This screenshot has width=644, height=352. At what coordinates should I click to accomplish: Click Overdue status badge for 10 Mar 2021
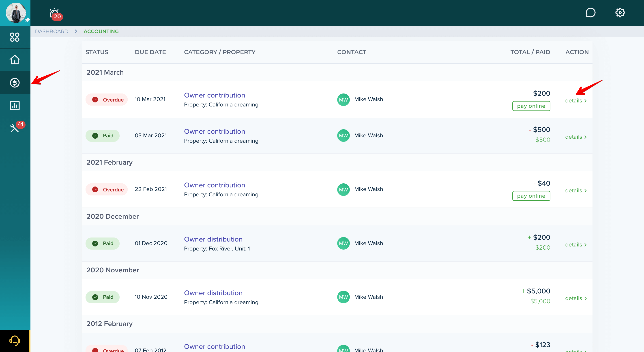coord(107,100)
